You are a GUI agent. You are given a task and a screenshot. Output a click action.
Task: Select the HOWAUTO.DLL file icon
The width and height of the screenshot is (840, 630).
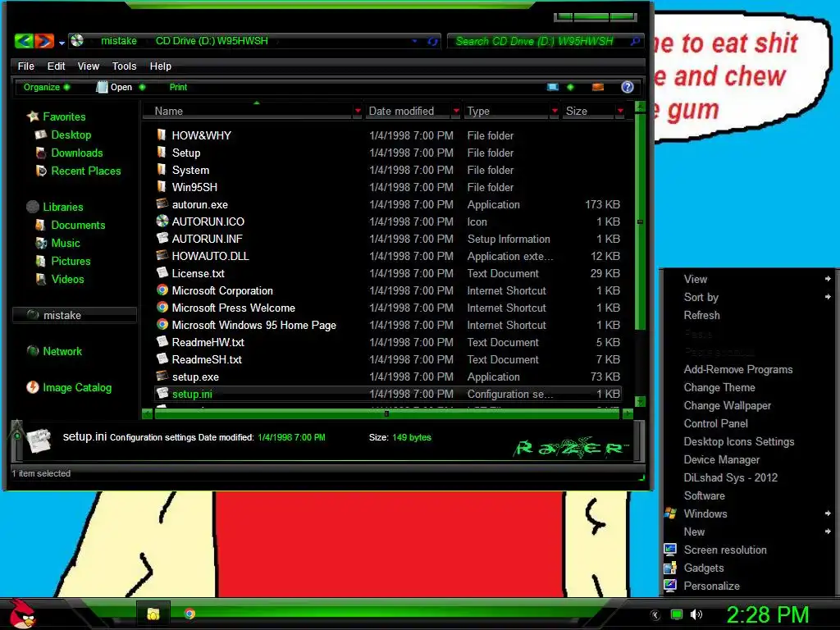pyautogui.click(x=162, y=255)
